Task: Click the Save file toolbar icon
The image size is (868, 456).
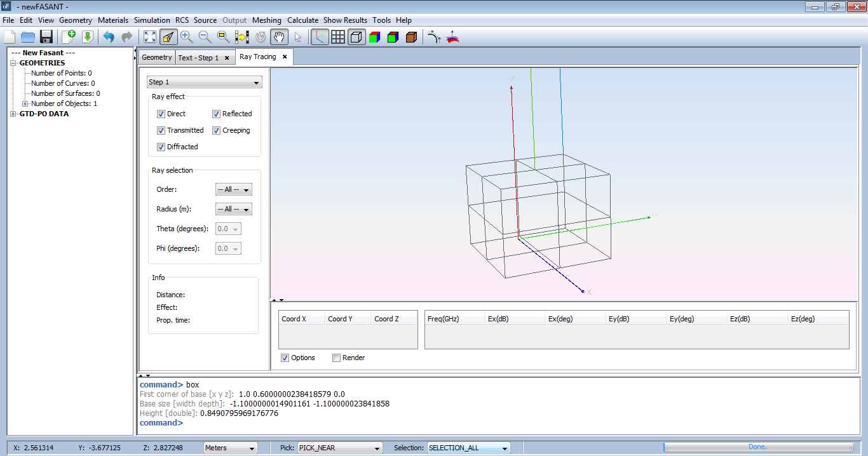Action: point(46,37)
